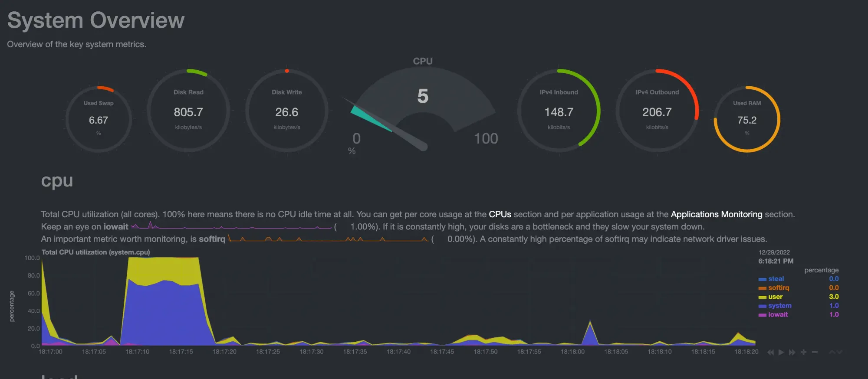Toggle the iowait dimension in legend
Screen dimensions: 868x379
pyautogui.click(x=778, y=314)
